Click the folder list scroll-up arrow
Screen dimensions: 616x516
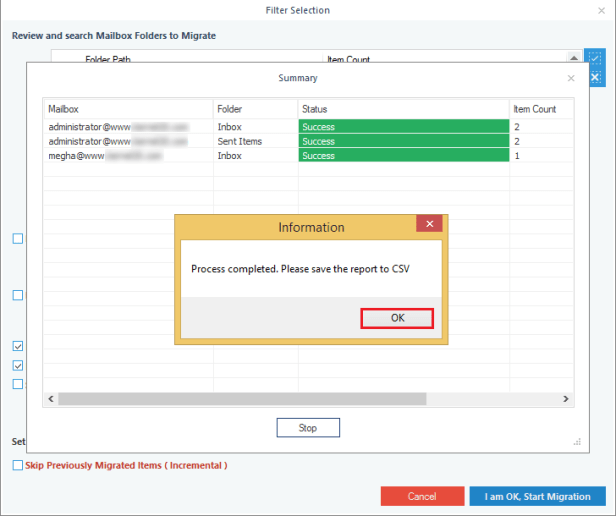tap(573, 60)
